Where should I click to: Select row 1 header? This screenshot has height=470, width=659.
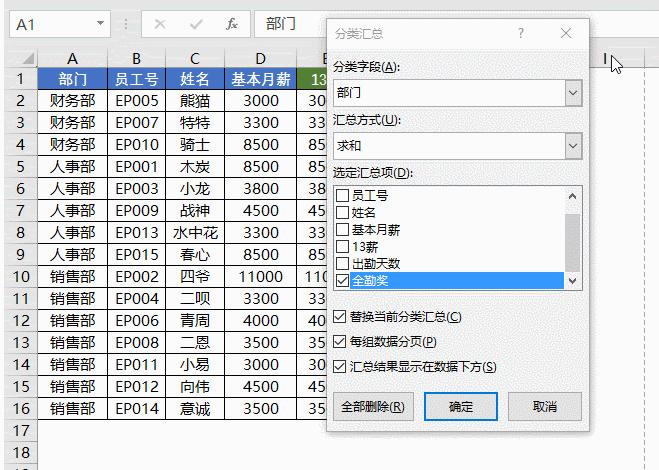(x=21, y=79)
